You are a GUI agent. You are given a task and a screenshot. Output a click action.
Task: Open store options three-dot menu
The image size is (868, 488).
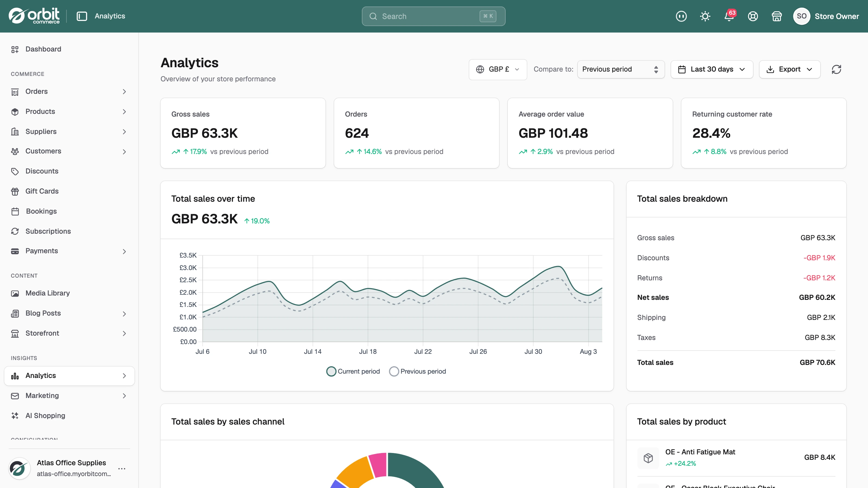(122, 468)
